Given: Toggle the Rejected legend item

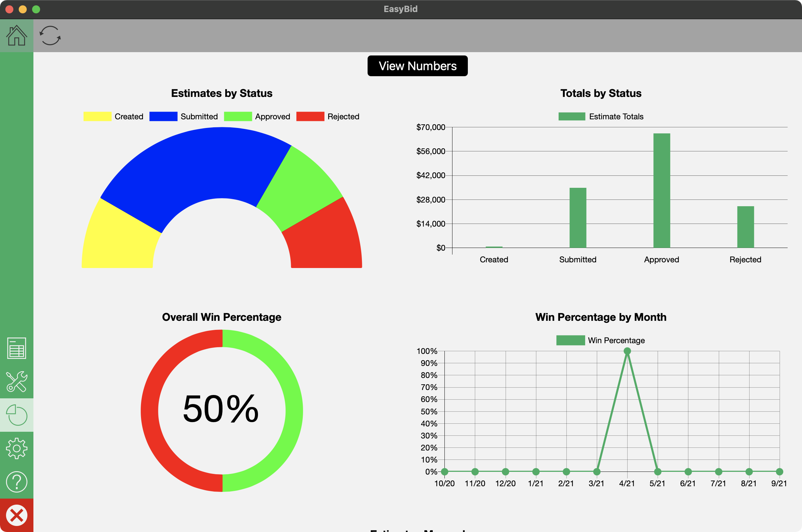Looking at the screenshot, I should [x=343, y=116].
